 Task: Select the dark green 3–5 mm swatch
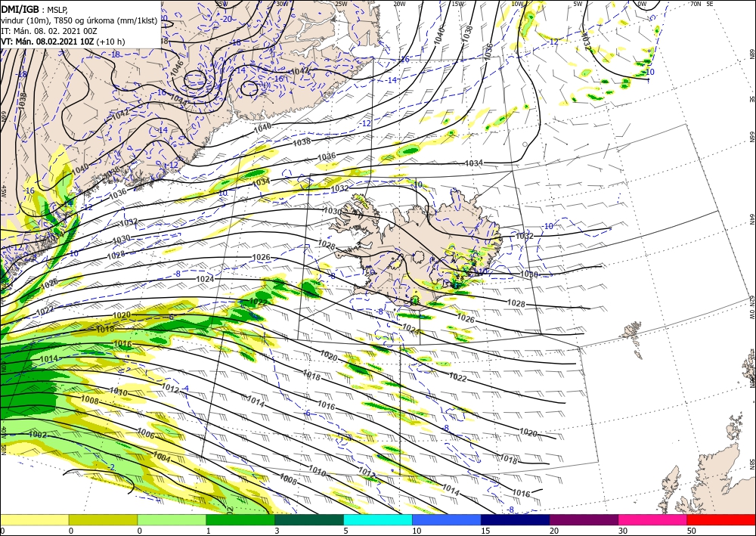coord(309,520)
